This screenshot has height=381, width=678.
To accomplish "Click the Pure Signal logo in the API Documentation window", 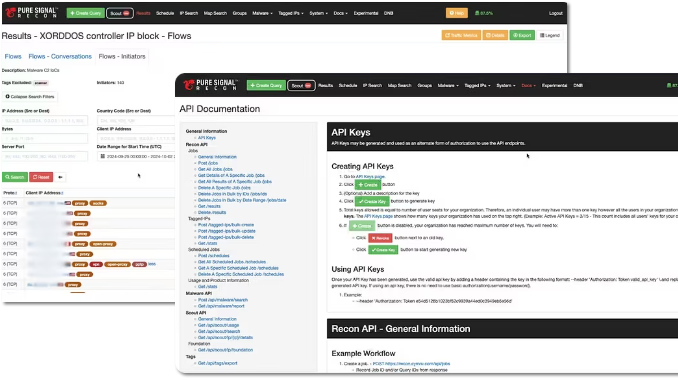I will coord(211,85).
